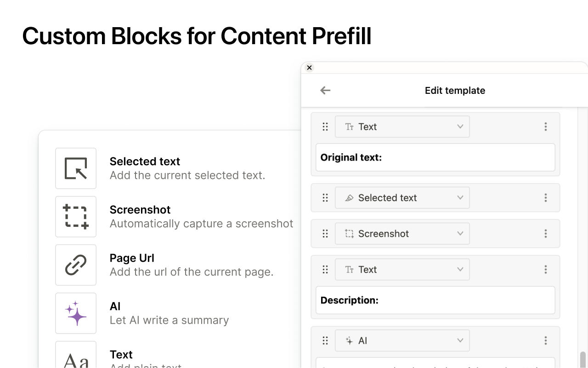Open three-dot menu for Screenshot block
The image size is (588, 368).
[x=546, y=234]
